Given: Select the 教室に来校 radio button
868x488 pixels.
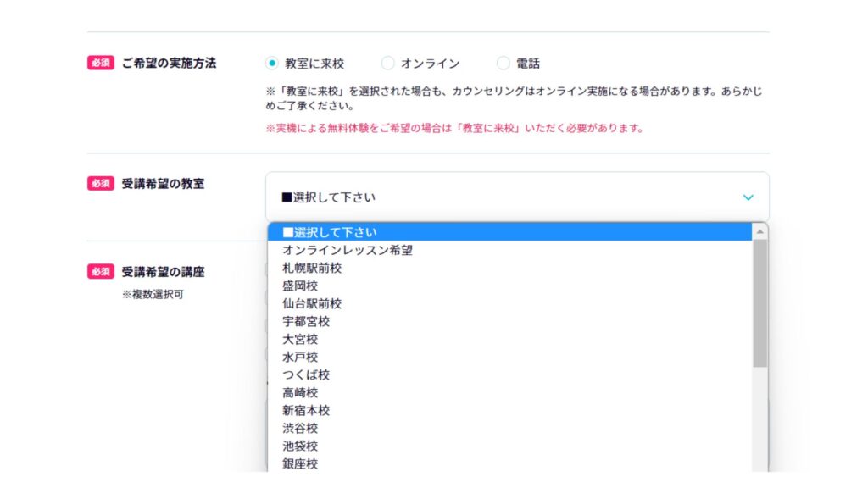Looking at the screenshot, I should 271,63.
